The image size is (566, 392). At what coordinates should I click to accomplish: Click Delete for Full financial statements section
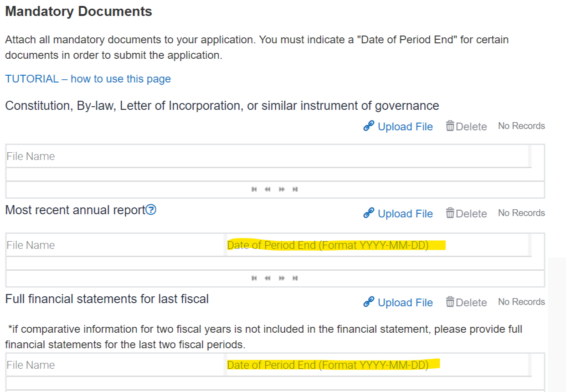(x=466, y=303)
